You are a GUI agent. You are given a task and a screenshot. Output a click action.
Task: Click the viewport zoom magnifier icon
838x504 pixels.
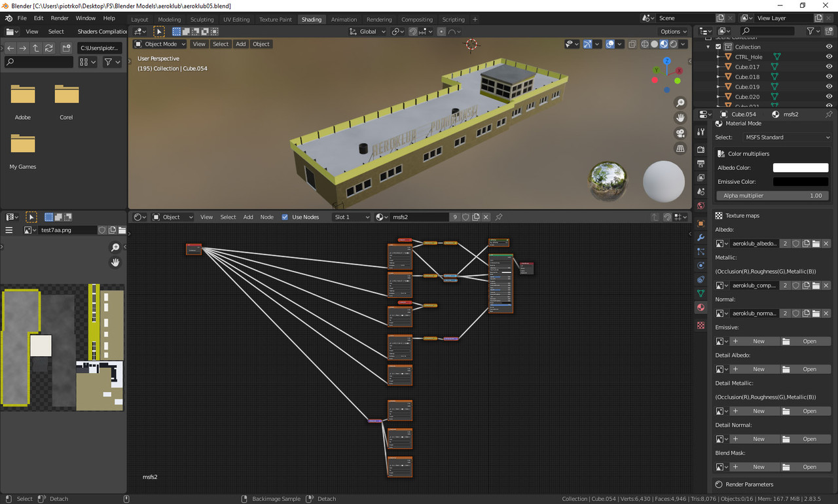coord(681,103)
